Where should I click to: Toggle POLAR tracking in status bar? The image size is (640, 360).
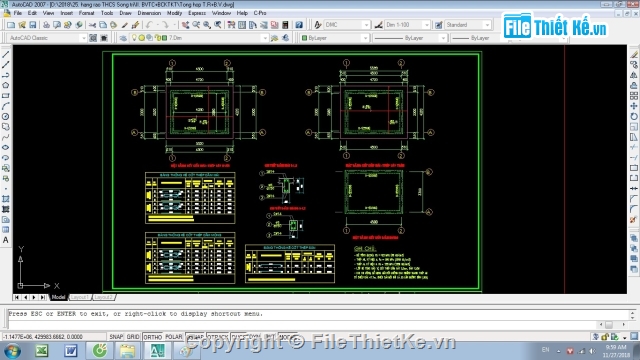174,337
